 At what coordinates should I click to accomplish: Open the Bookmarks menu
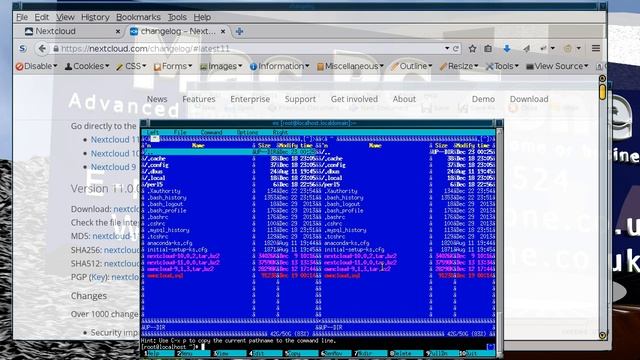(138, 17)
